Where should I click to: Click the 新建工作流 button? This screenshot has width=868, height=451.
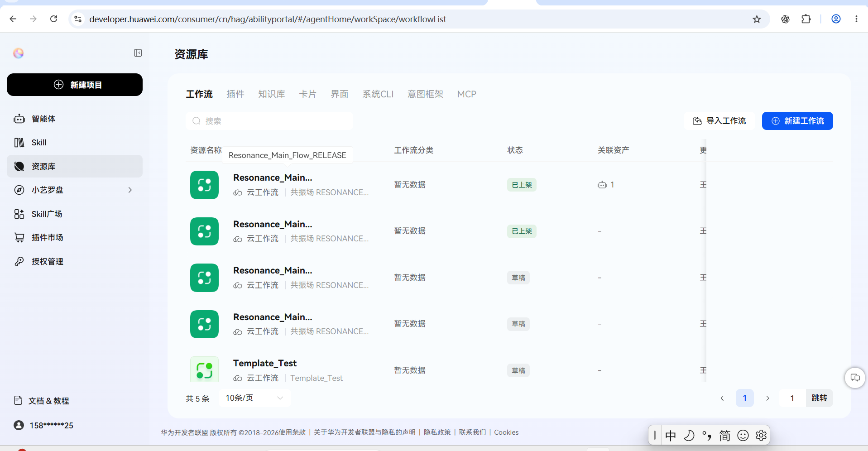(x=797, y=121)
